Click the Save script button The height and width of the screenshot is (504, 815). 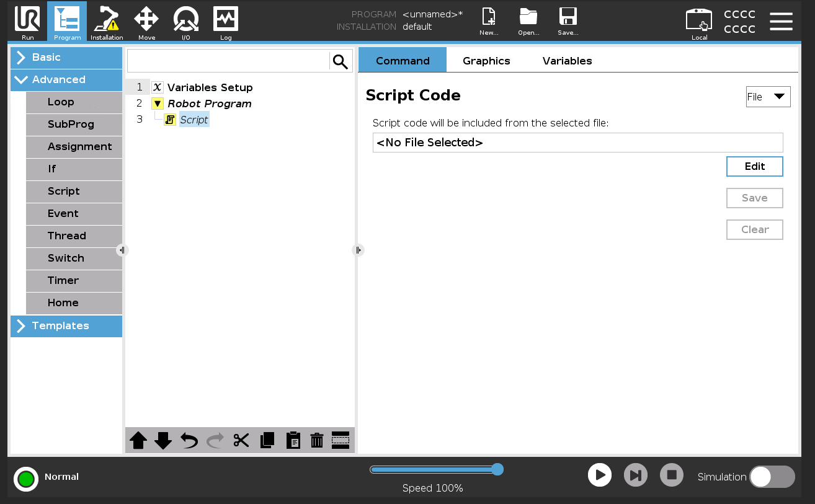[755, 198]
